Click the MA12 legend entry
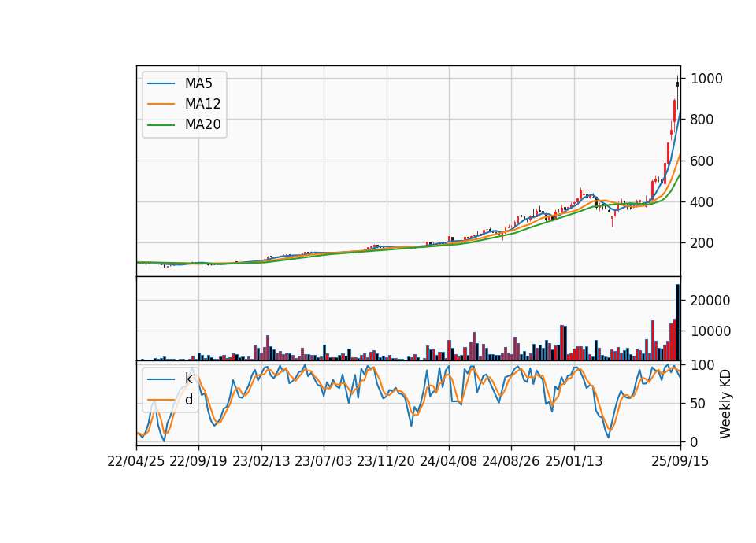This screenshot has width=756, height=543. [183, 104]
